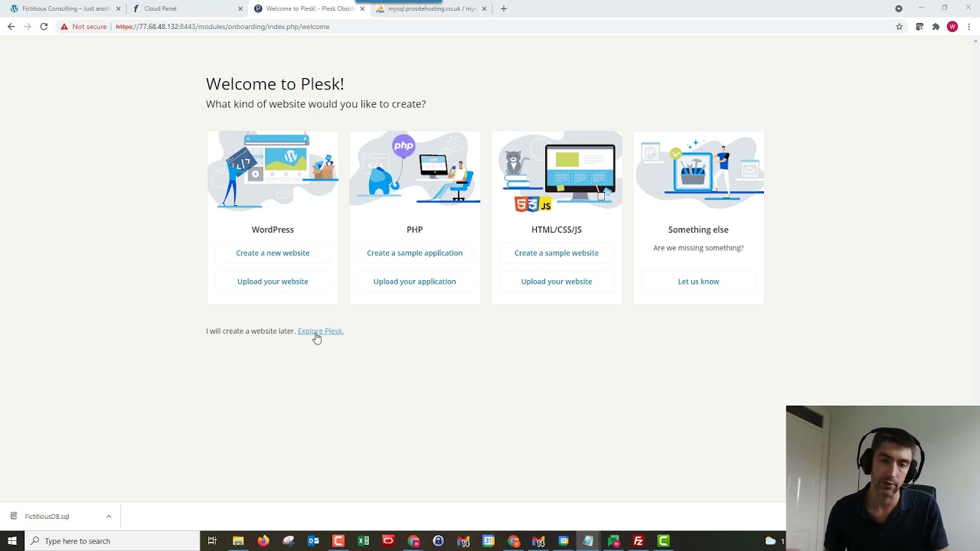Switch to Cloud Panel tab
Viewport: 980px width, 551px height.
pyautogui.click(x=185, y=8)
